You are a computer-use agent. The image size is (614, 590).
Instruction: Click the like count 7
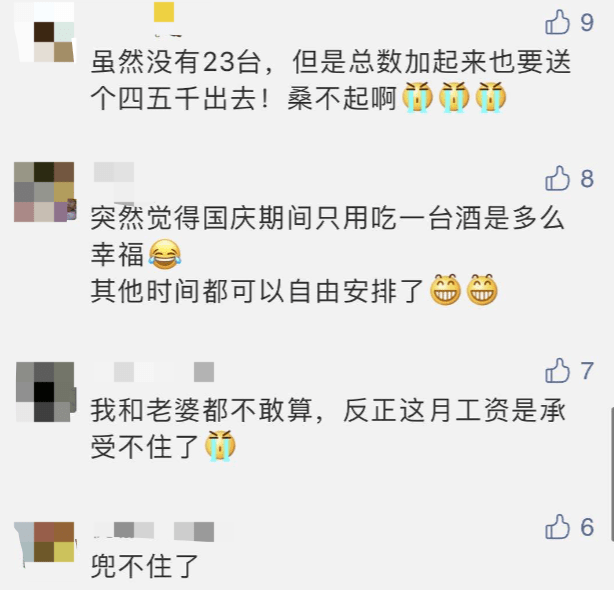[x=587, y=371]
